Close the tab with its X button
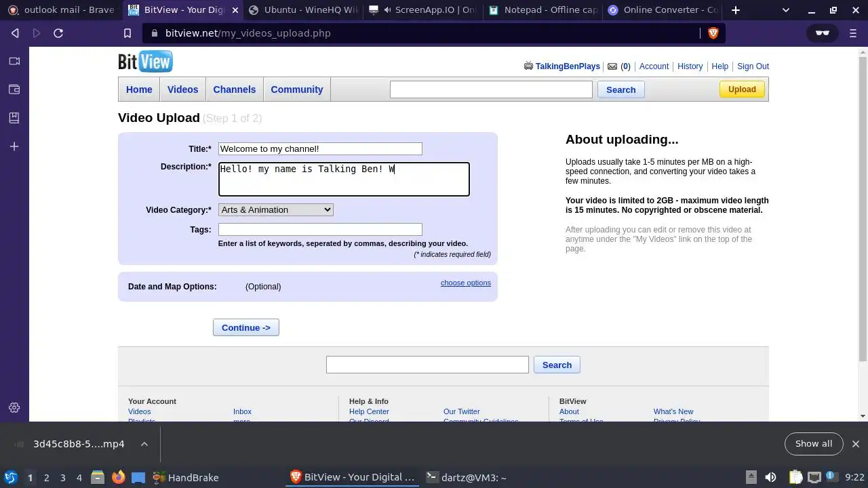The image size is (868, 488). click(x=235, y=10)
